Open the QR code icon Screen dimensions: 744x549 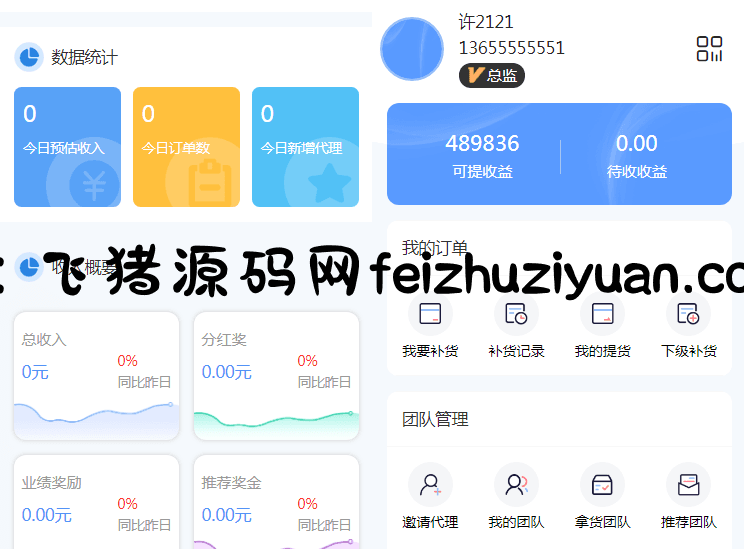709,49
